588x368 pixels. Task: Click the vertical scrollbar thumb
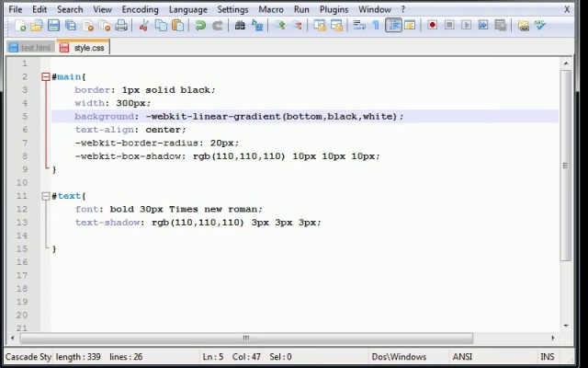[x=566, y=166]
